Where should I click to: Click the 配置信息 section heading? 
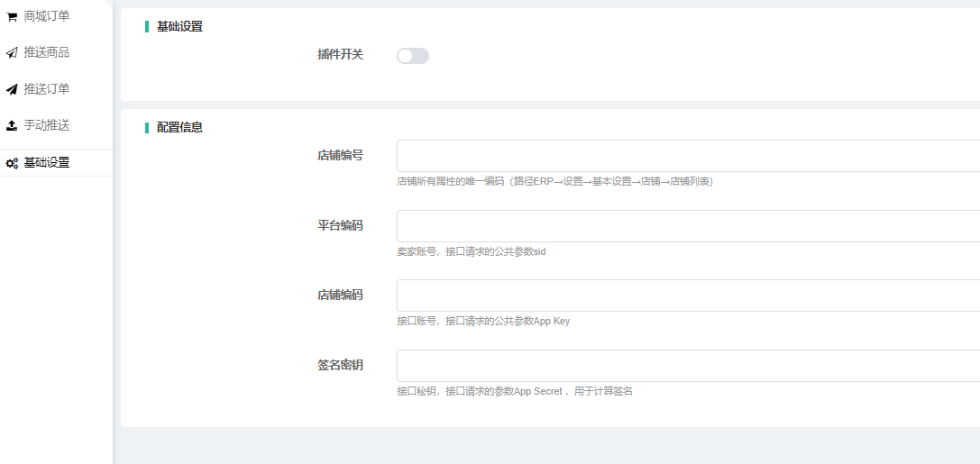pos(179,128)
